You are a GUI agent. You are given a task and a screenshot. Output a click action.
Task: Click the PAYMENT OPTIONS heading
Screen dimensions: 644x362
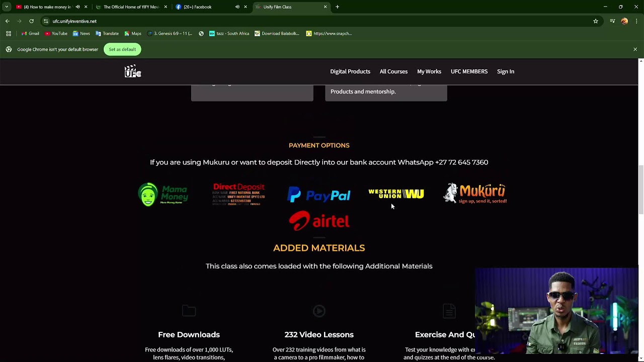pos(319,145)
